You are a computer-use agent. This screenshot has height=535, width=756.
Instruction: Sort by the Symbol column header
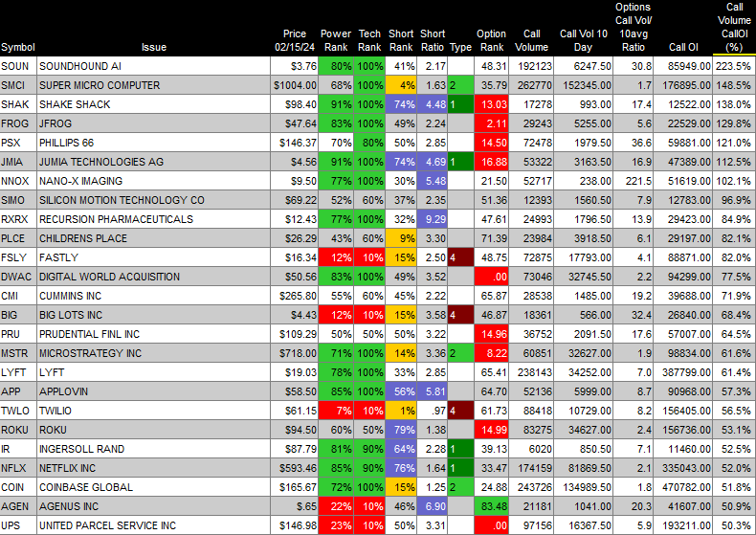click(x=18, y=47)
